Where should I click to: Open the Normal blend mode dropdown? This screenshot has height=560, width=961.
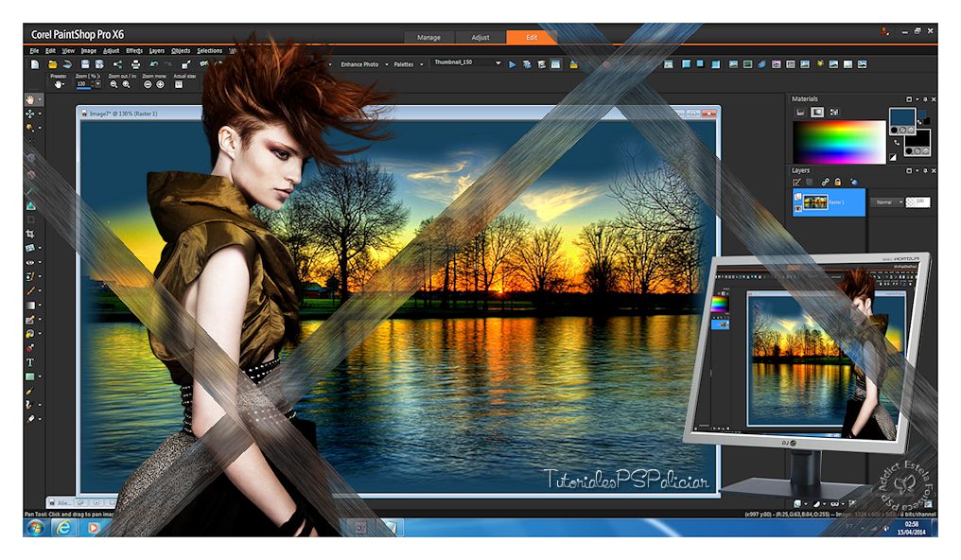pos(887,202)
